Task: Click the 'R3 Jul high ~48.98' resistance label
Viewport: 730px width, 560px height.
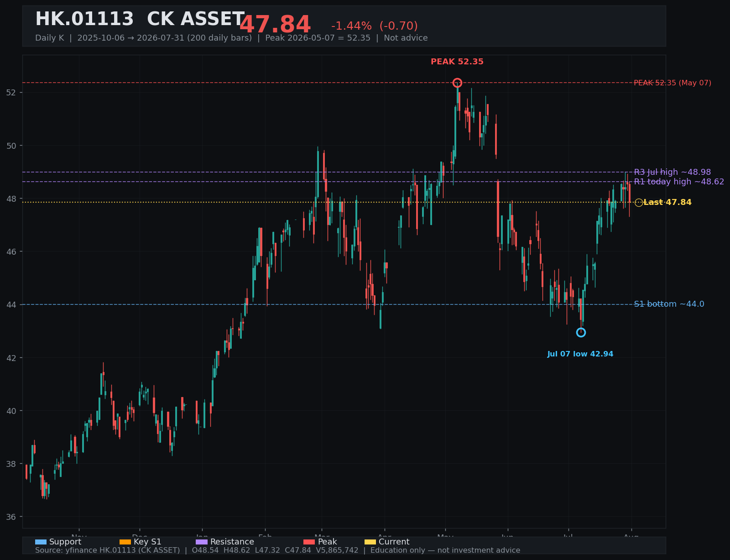Action: (x=673, y=172)
